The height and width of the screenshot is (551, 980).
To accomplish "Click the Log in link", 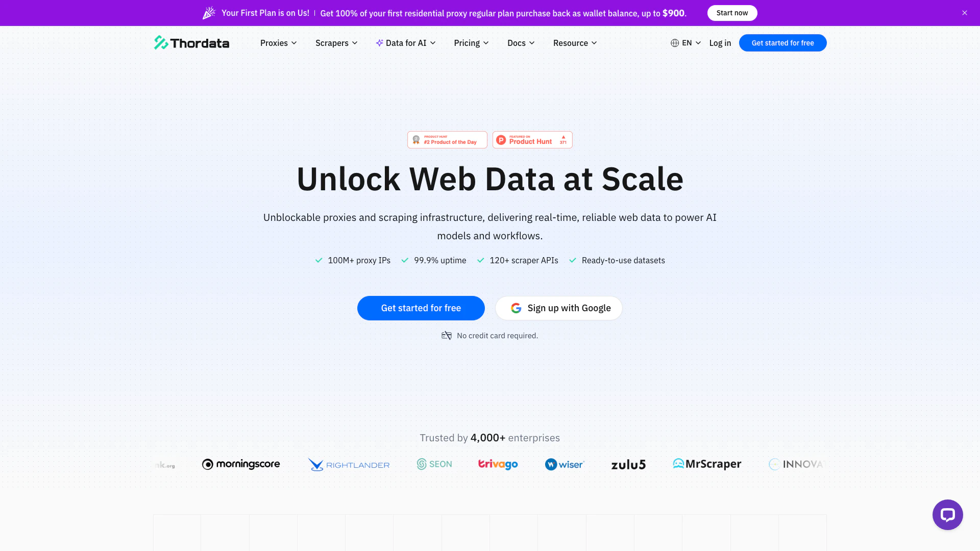I will [x=720, y=43].
